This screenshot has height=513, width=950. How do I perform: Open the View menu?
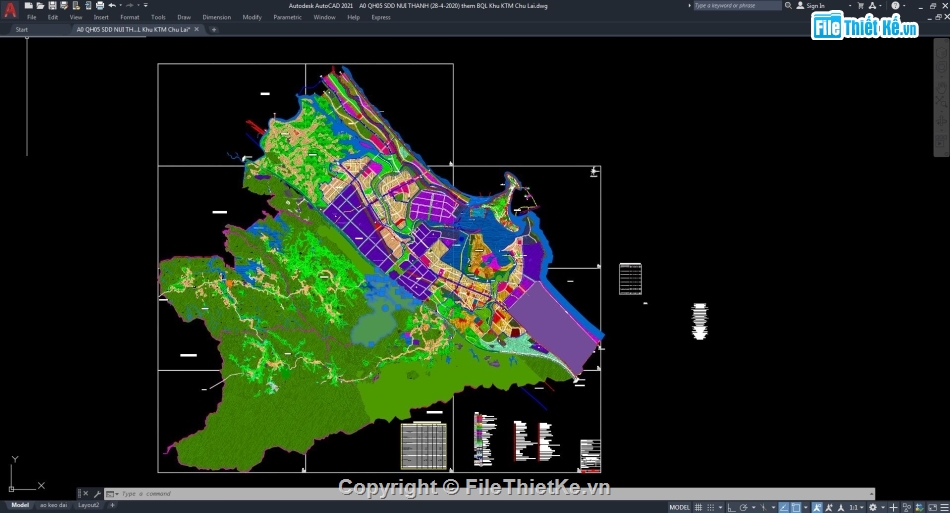tap(76, 18)
